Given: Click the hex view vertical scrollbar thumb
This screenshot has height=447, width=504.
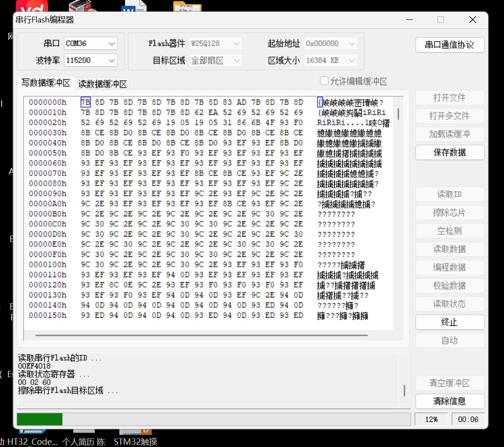Looking at the screenshot, I should pos(399,114).
